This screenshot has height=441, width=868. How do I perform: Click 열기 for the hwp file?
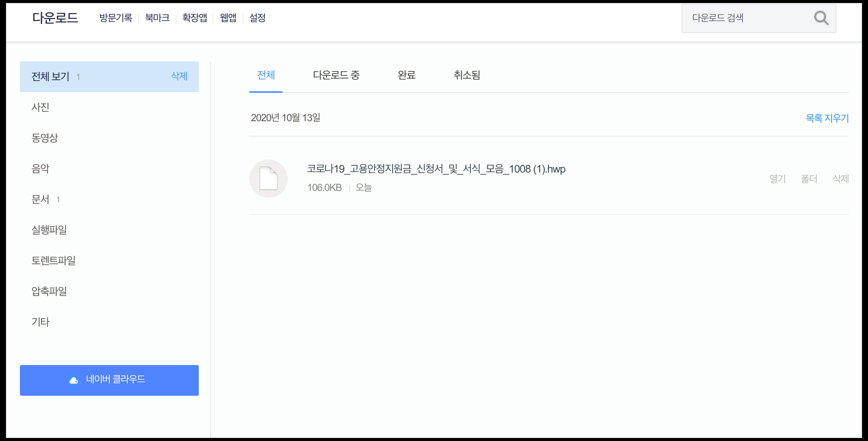tap(777, 179)
